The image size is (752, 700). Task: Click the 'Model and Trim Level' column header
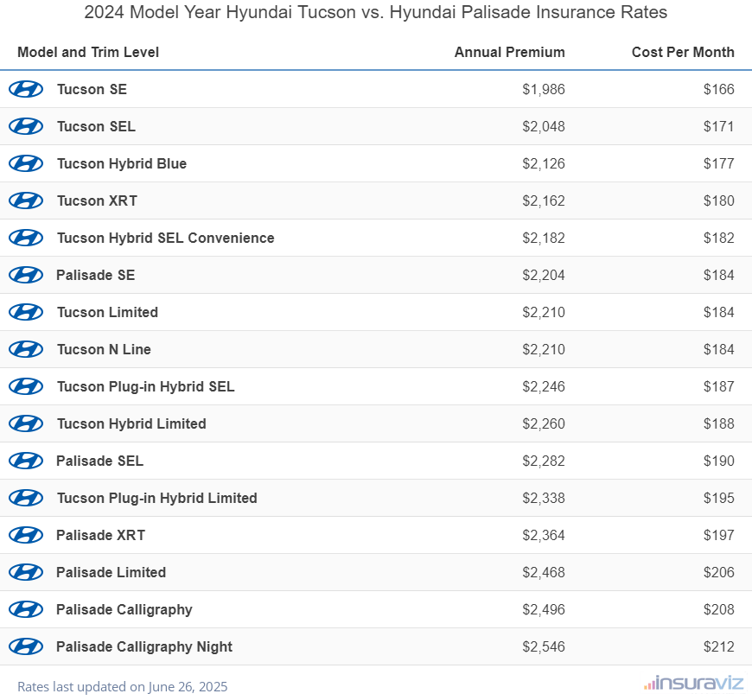click(88, 52)
